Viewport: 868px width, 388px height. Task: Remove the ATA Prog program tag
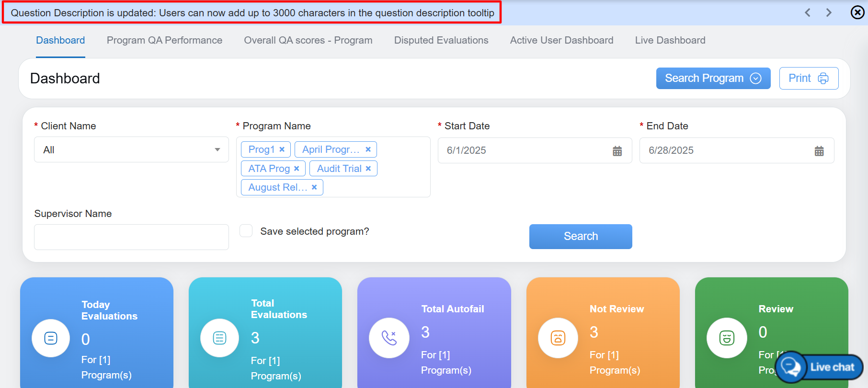(x=297, y=169)
